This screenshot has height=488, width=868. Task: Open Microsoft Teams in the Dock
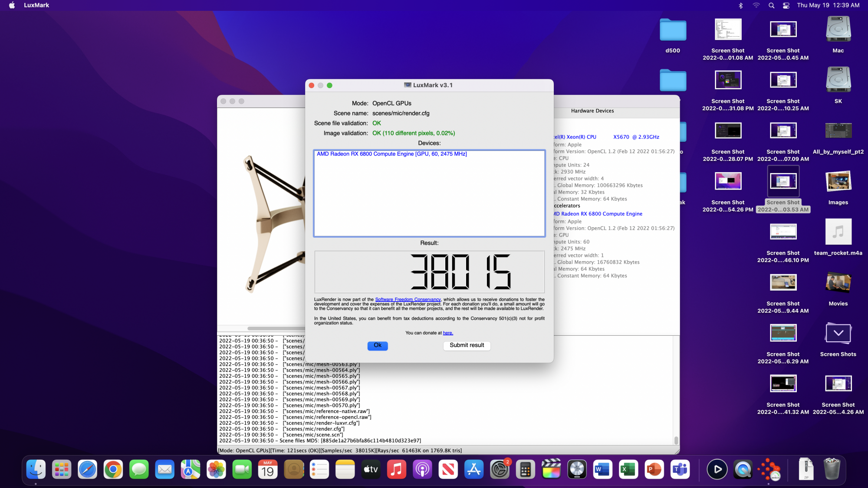pos(680,469)
